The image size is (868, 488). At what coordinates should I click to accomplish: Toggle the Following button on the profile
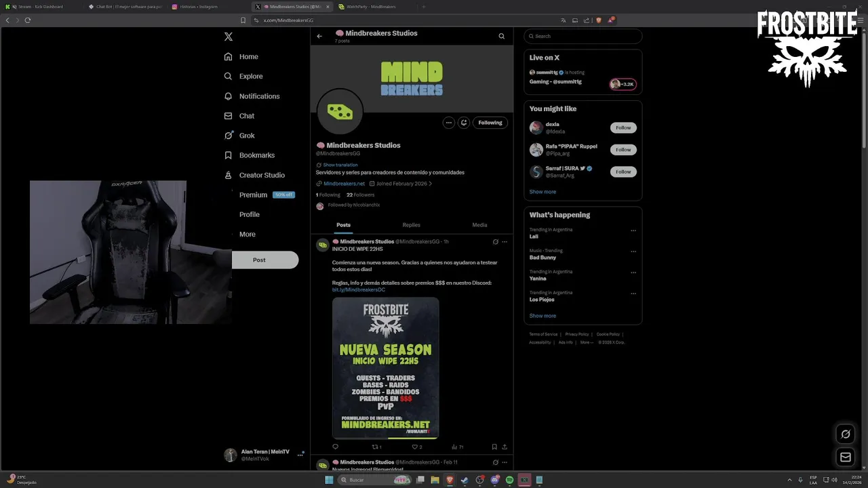pos(490,123)
